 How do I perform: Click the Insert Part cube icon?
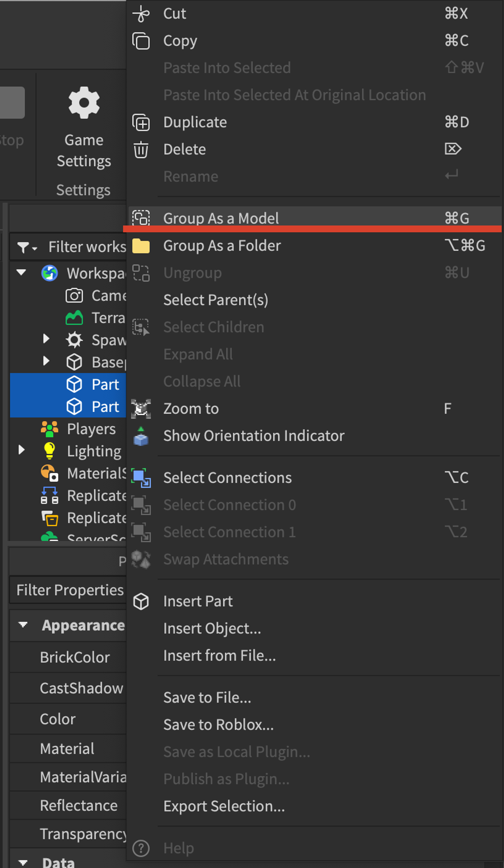pos(141,601)
